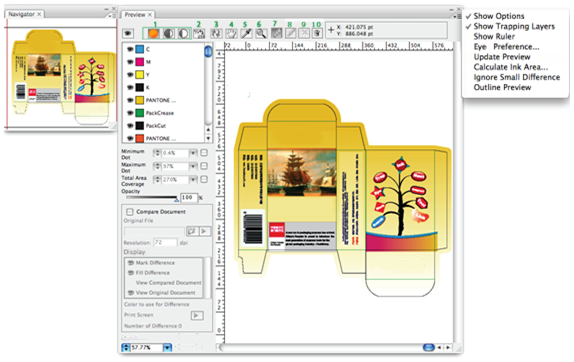Open the Minimum Dot dropdown
This screenshot has width=574, height=362.
[x=193, y=153]
